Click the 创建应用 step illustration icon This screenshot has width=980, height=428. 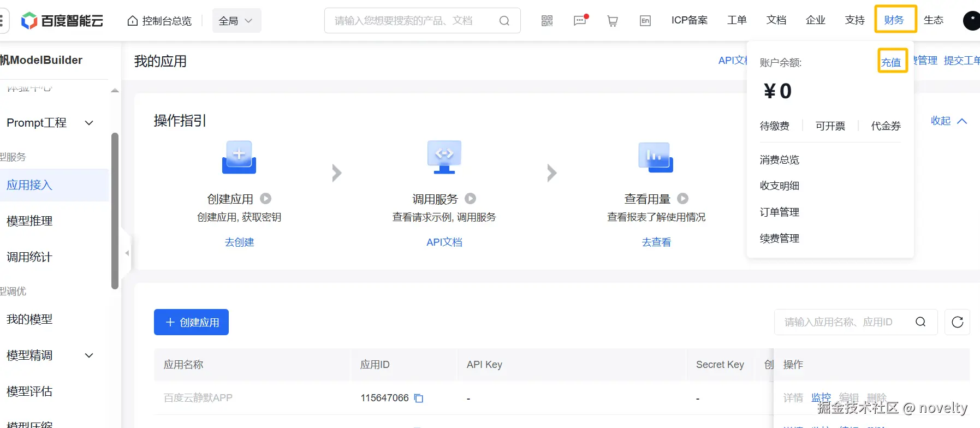click(239, 157)
